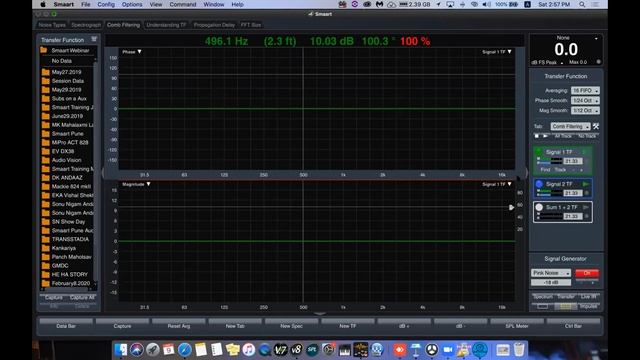640x360 pixels.
Task: Open Reminders list app in the Dock
Action: [216, 350]
